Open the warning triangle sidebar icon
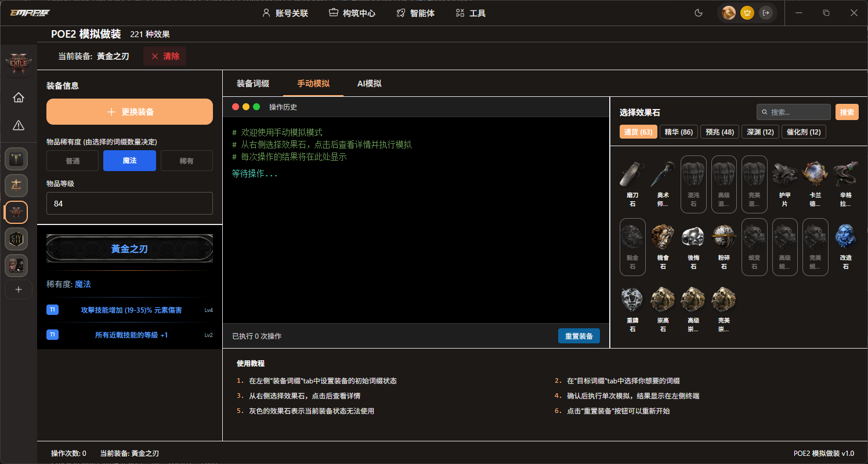The width and height of the screenshot is (868, 464). [19, 125]
